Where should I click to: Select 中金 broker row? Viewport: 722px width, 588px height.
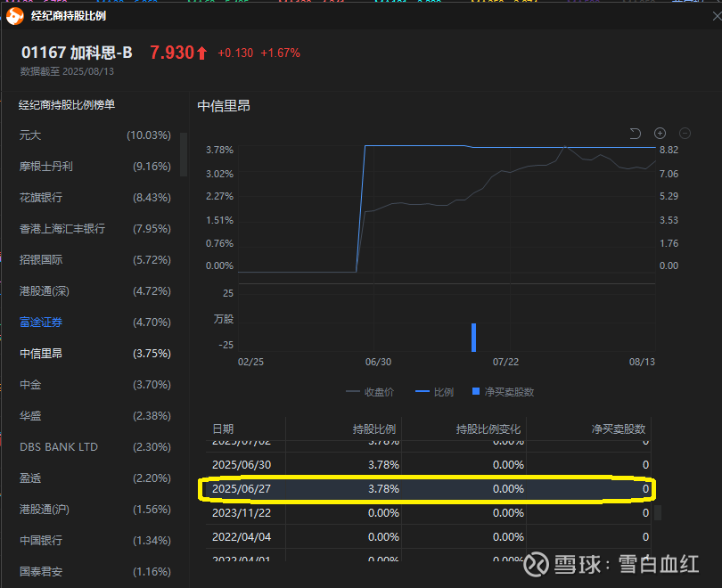click(94, 385)
